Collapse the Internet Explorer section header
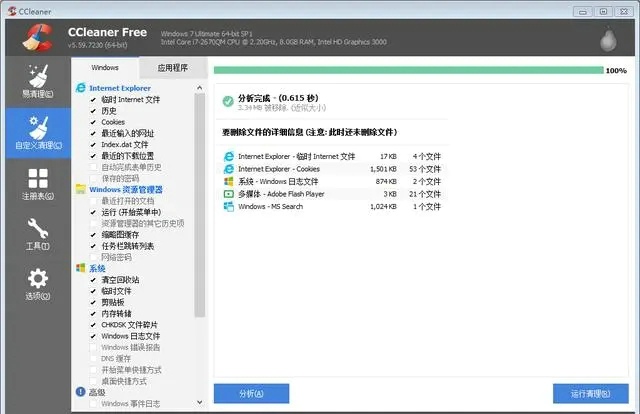The height and width of the screenshot is (414, 640). tap(120, 88)
